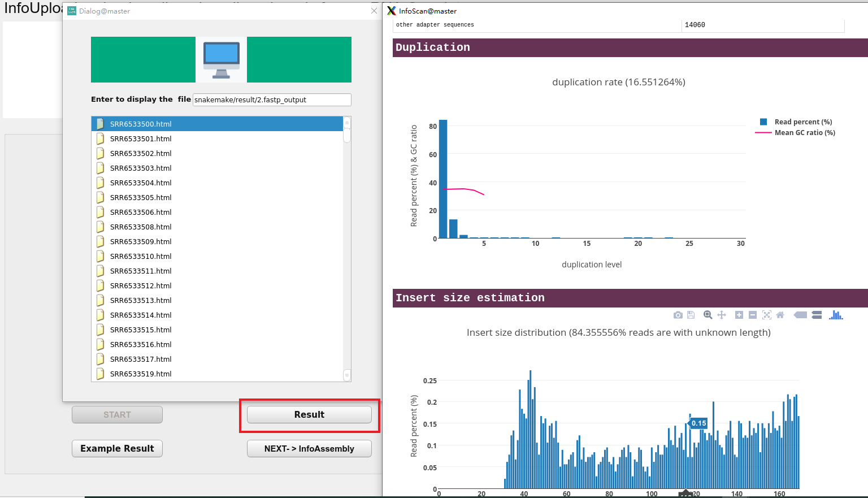Click the file list scrollbar down arrow
This screenshot has width=868, height=498.
(x=347, y=375)
